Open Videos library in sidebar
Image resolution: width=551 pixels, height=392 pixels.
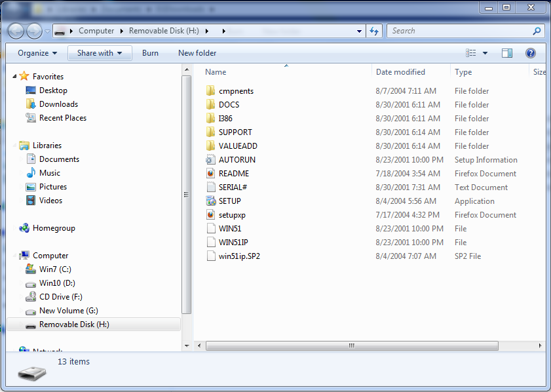click(x=50, y=201)
